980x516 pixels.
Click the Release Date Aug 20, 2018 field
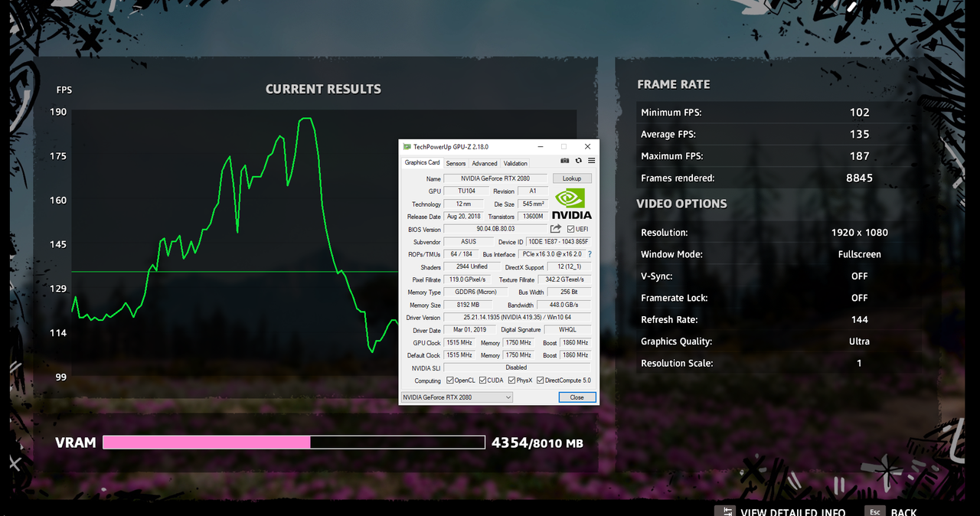(462, 217)
